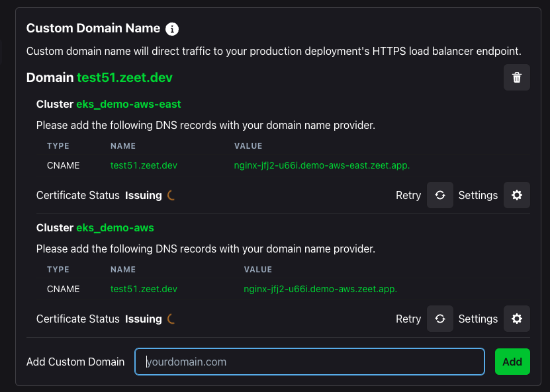The height and width of the screenshot is (392, 550).
Task: Delete the test51.zeet.dev domain with the trash icon
Action: pos(517,77)
